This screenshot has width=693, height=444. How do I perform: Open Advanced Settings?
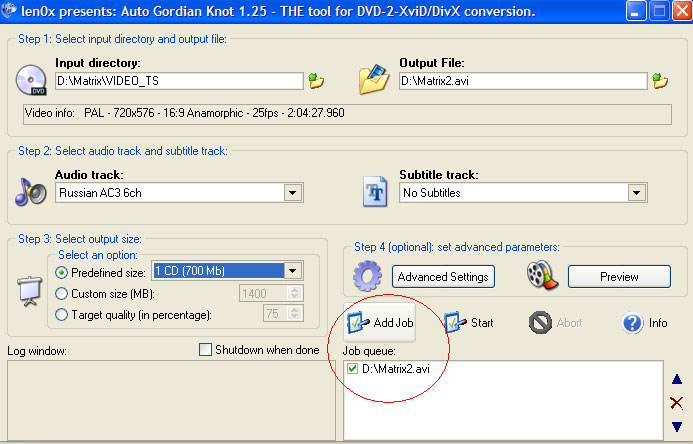point(443,277)
